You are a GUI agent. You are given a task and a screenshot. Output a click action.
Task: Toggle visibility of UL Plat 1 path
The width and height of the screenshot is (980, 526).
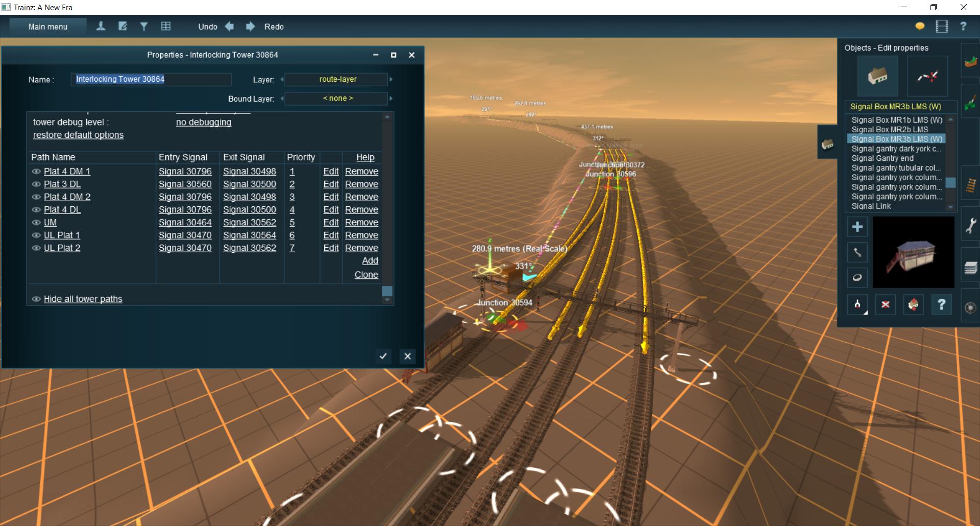coord(36,235)
